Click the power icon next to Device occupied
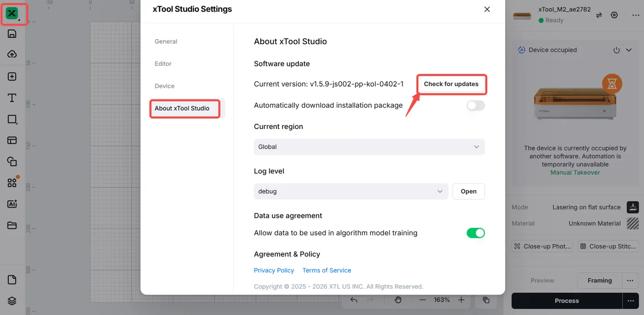The image size is (644, 315). click(x=616, y=50)
